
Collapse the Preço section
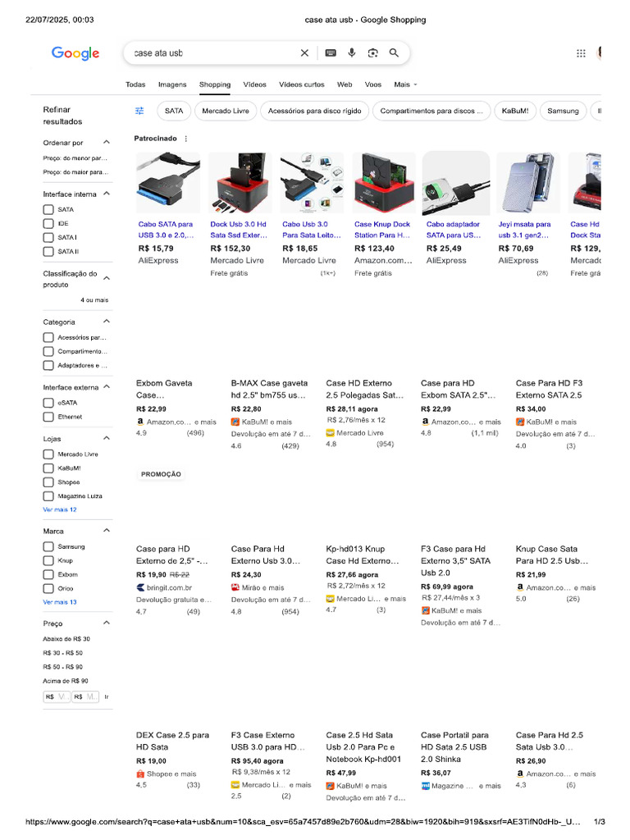(x=107, y=623)
